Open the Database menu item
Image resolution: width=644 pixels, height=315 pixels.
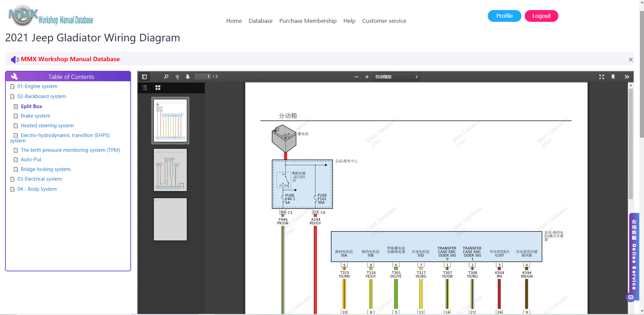[x=261, y=21]
